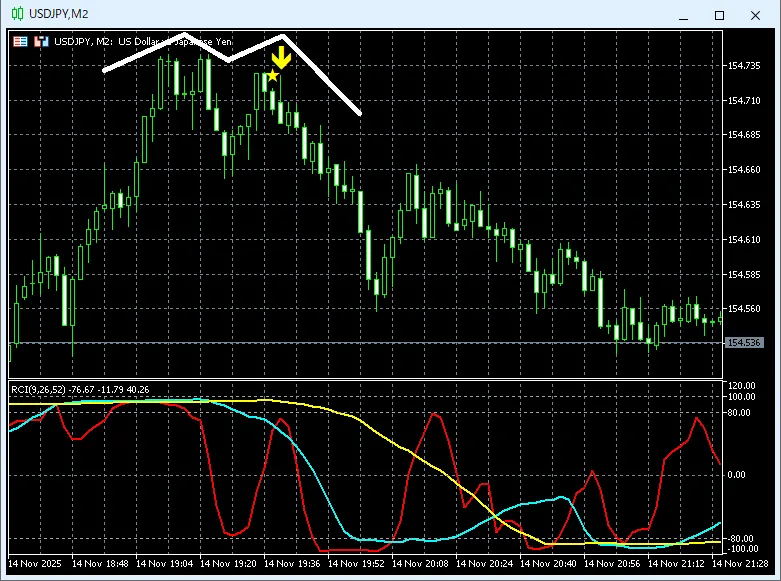Screen dimensions: 781x581
Task: Click price scale value 154.585
Action: click(x=744, y=275)
